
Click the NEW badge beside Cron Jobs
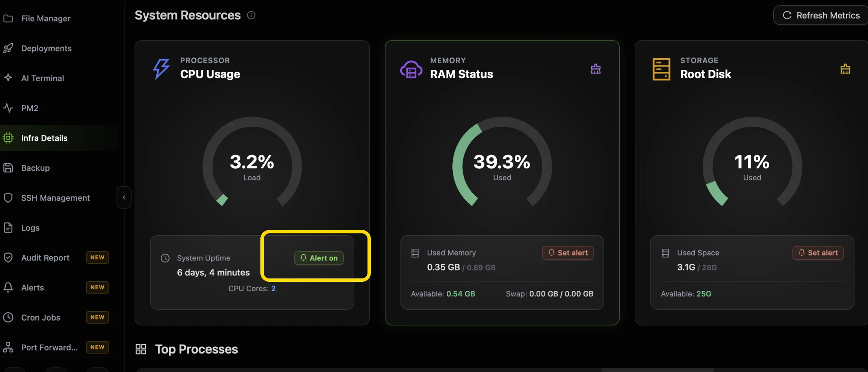click(97, 317)
